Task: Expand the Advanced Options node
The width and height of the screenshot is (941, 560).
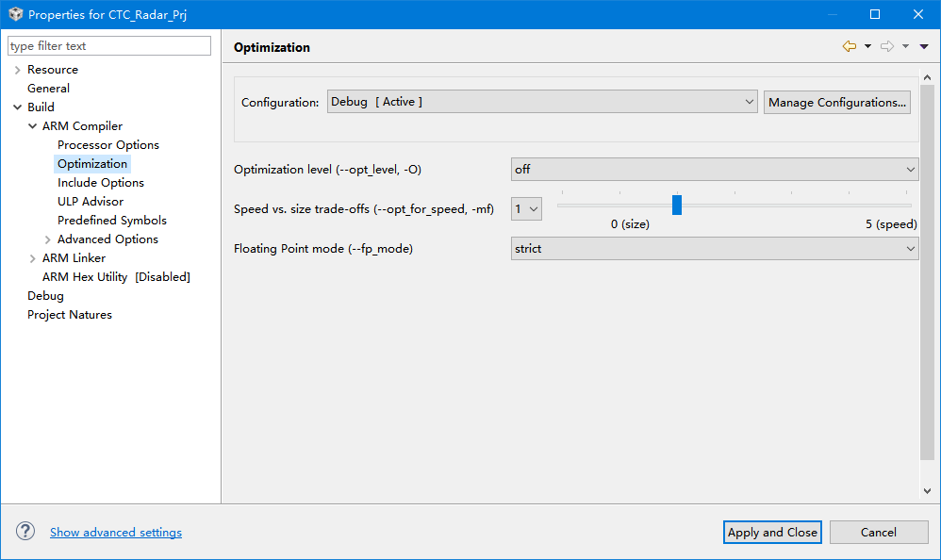Action: [x=47, y=239]
